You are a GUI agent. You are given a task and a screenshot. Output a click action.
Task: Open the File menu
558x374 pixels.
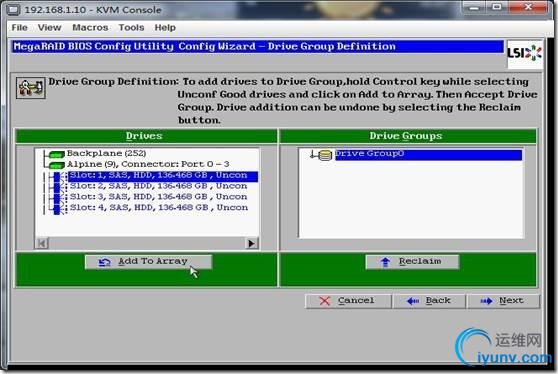pos(19,27)
